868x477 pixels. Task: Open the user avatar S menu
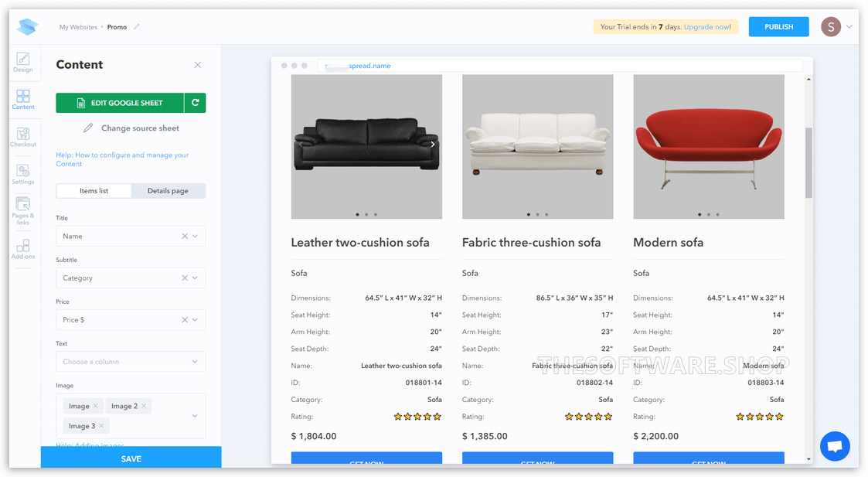pyautogui.click(x=830, y=26)
